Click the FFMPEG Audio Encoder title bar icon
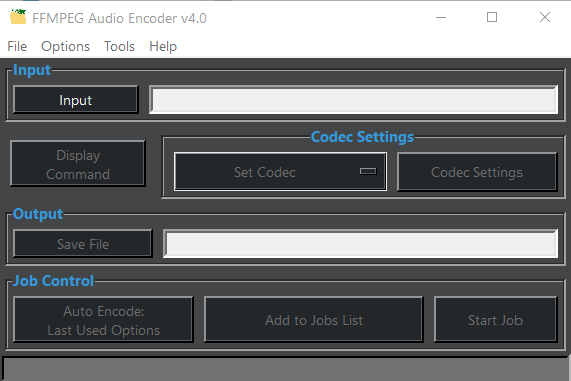Screen dimensions: 571x381 click(18, 17)
